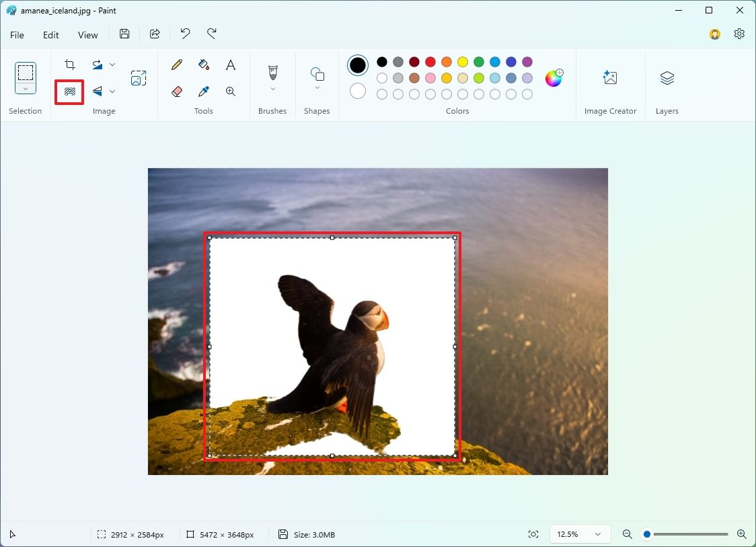Viewport: 756px width, 547px height.
Task: Expand the Flip options dropdown
Action: (112, 91)
